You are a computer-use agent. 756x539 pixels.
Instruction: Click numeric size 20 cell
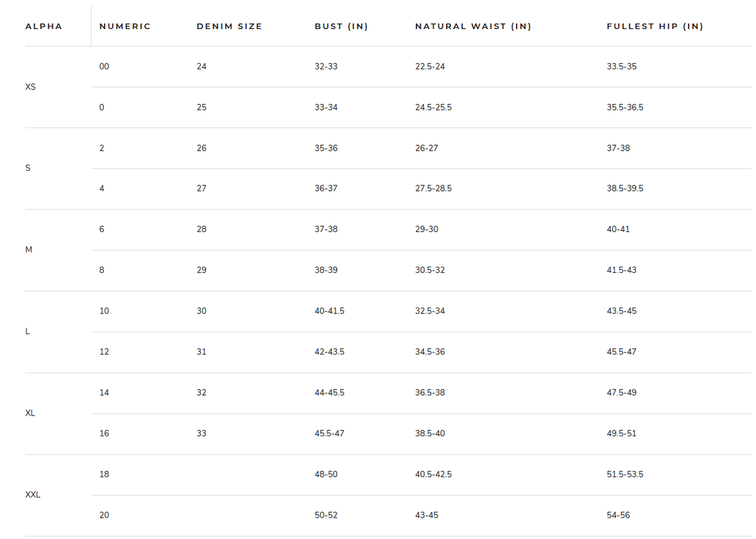(x=104, y=515)
